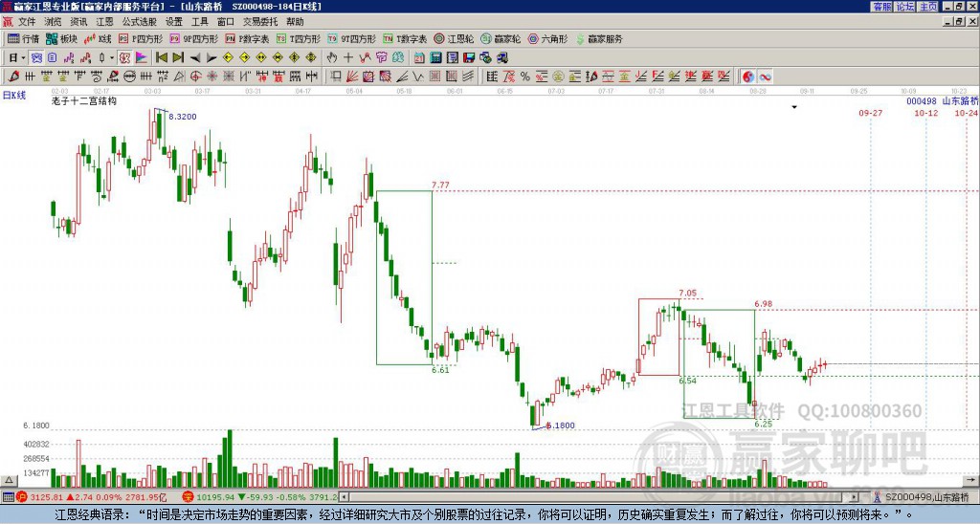Open the 六角形 tool

(547, 38)
